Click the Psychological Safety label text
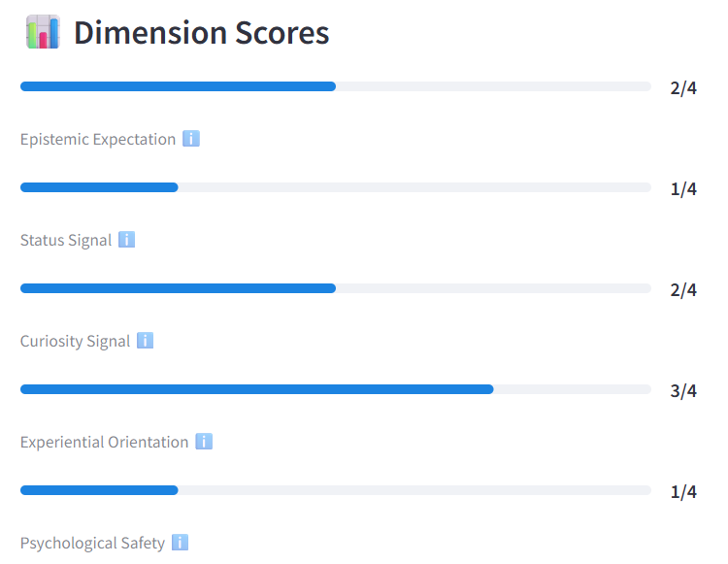This screenshot has width=728, height=564. [x=92, y=543]
